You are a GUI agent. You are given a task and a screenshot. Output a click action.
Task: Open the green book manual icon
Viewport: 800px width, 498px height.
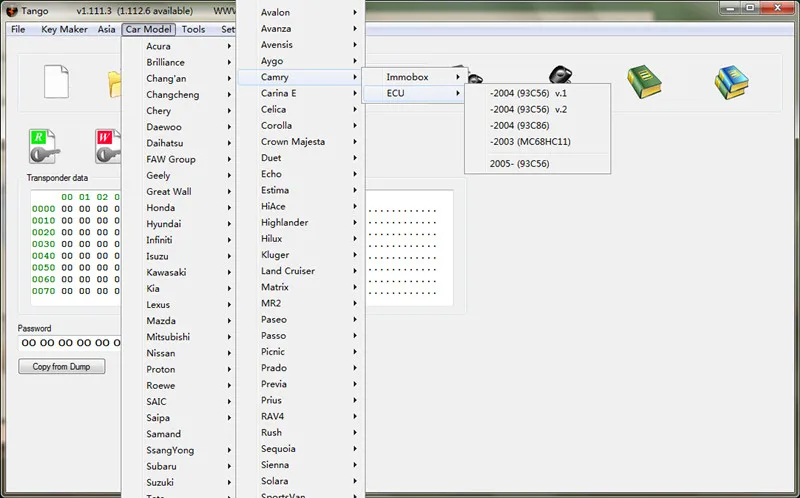pos(644,81)
